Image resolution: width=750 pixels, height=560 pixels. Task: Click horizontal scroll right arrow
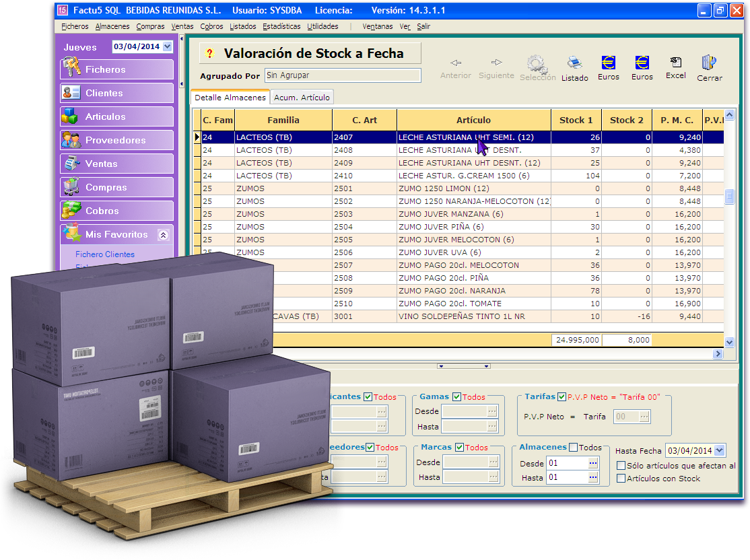(718, 354)
